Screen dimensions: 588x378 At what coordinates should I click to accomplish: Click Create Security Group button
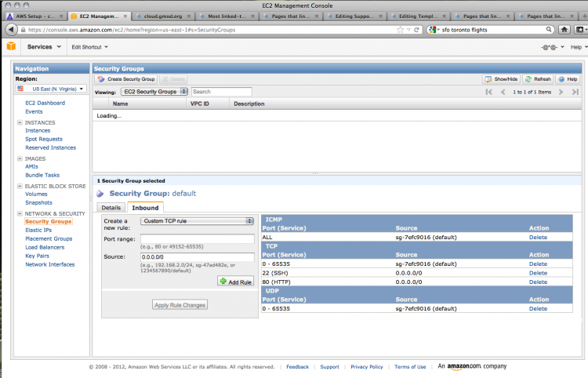point(126,79)
